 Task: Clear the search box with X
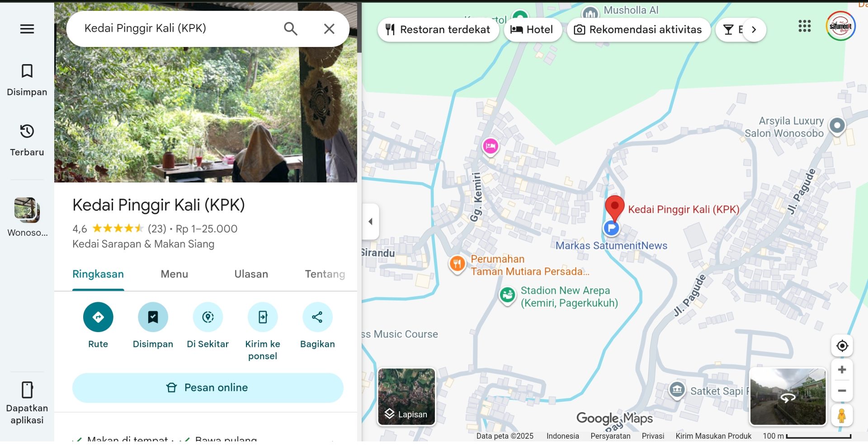(329, 29)
